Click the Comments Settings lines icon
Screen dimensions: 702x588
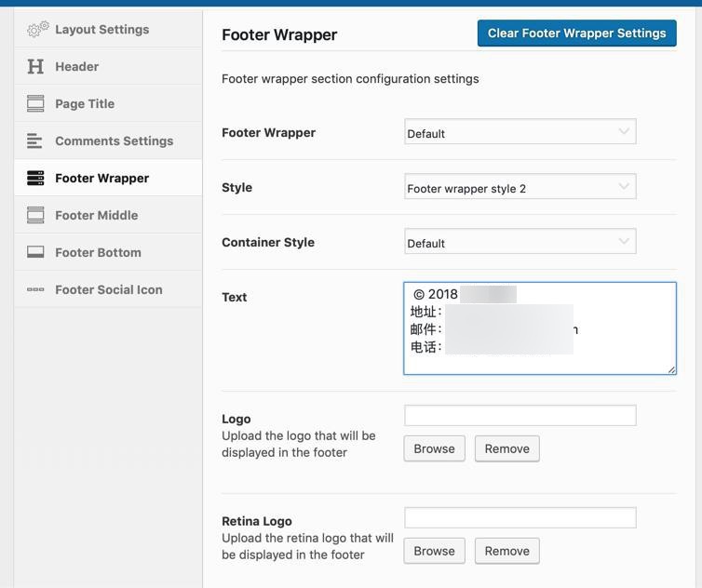click(x=35, y=141)
